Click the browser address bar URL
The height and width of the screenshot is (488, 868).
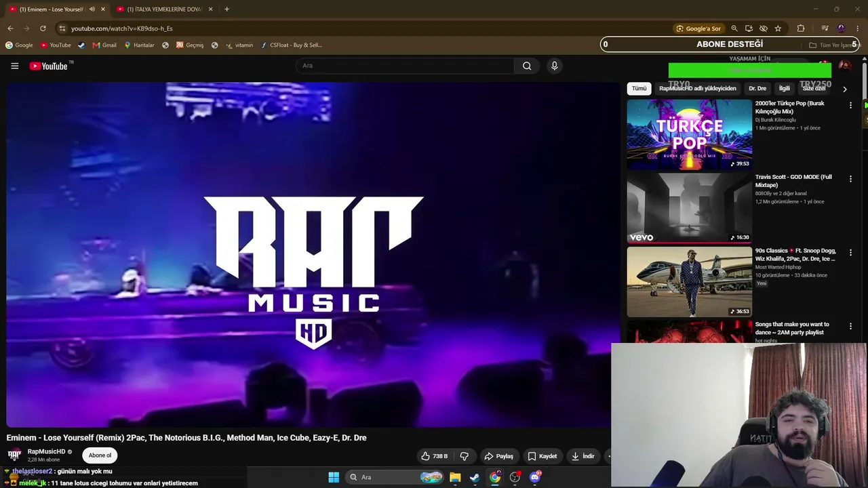coord(122,28)
